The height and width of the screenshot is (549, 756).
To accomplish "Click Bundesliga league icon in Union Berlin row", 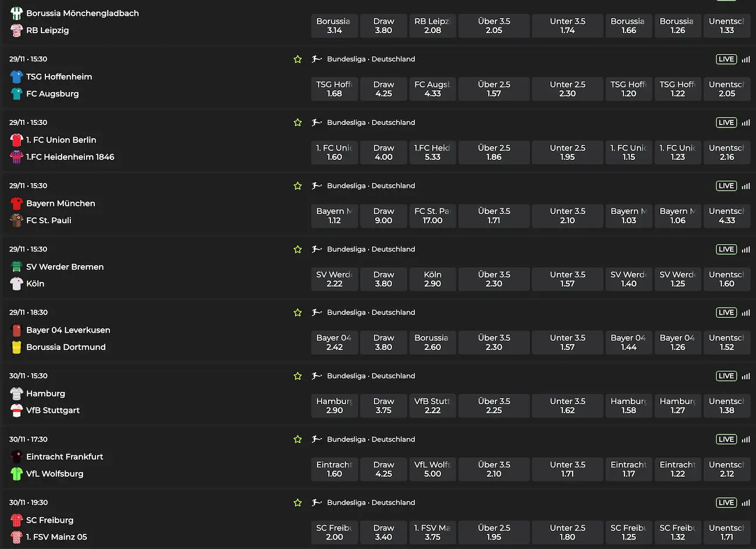I will [x=317, y=123].
